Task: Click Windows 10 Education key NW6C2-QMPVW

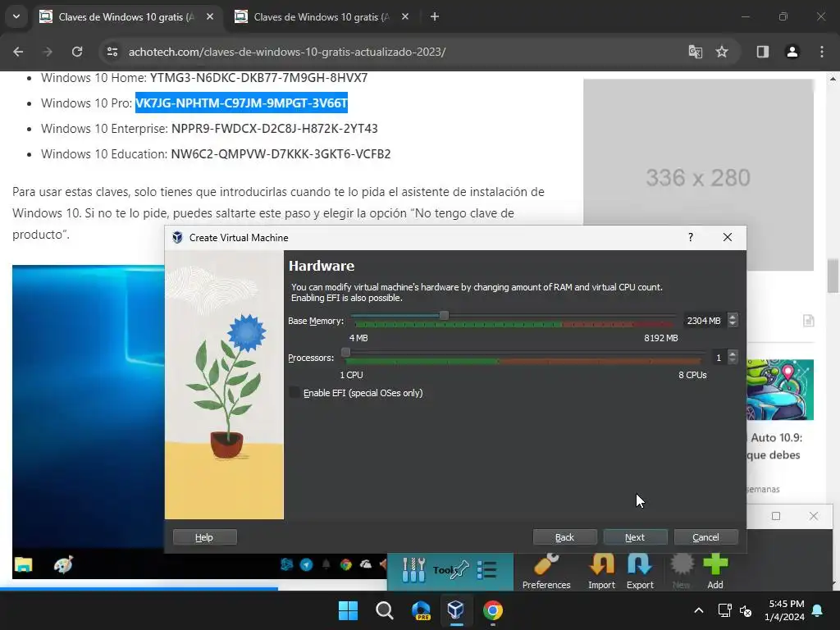Action: pyautogui.click(x=281, y=154)
